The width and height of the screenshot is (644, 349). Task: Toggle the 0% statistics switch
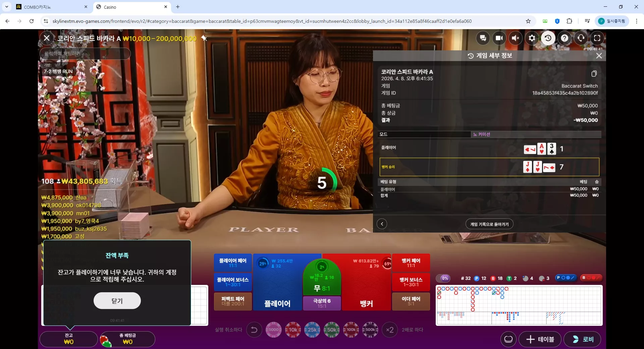click(x=443, y=278)
